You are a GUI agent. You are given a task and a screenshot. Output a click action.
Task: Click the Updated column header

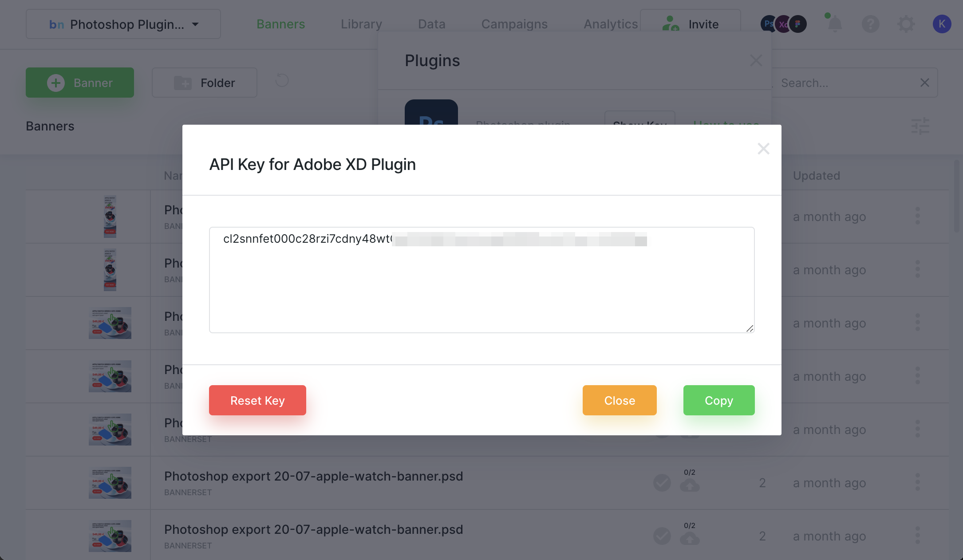point(817,176)
